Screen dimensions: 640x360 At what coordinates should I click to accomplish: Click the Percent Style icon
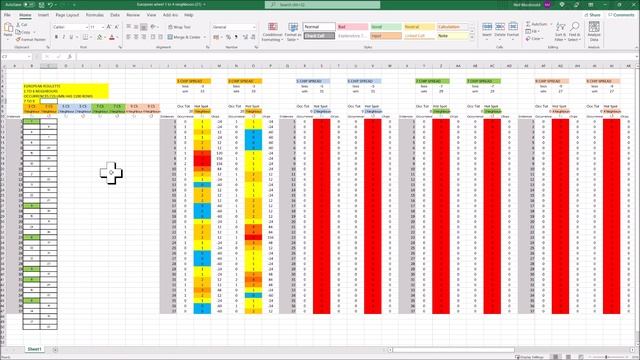(229, 37)
